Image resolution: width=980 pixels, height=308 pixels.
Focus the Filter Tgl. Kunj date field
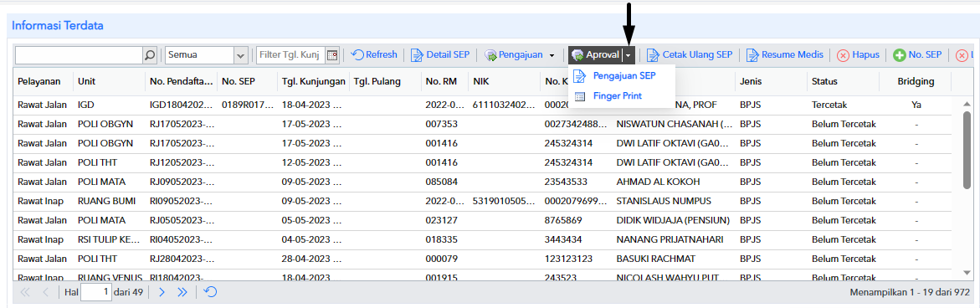tap(290, 55)
